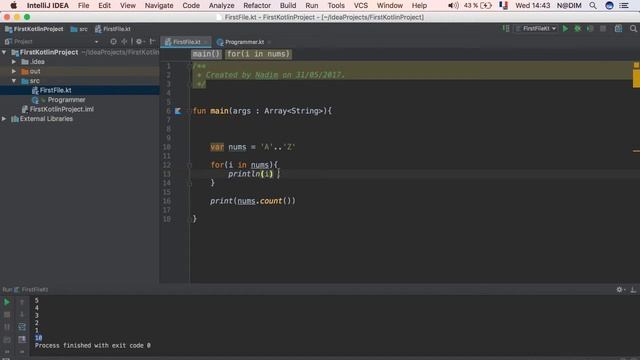This screenshot has height=360, width=640.
Task: Move down the stack trace arrow in Run panel
Action: point(22,315)
